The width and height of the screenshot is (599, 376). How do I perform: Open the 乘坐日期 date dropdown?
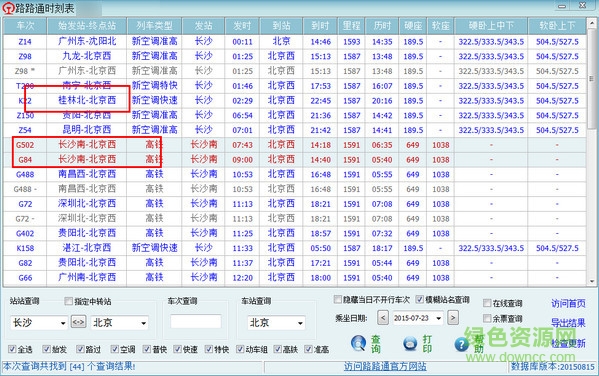click(439, 318)
